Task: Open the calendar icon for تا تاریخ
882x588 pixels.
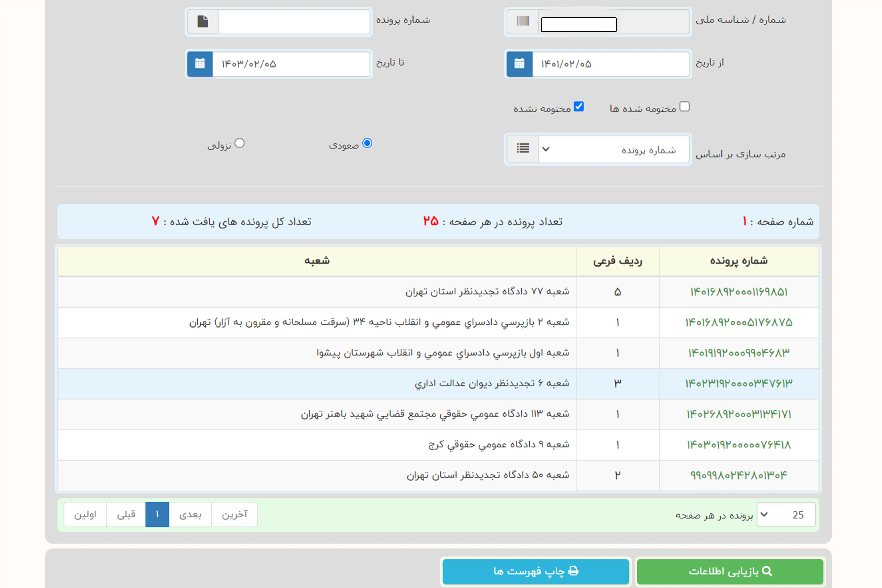Action: pos(200,64)
